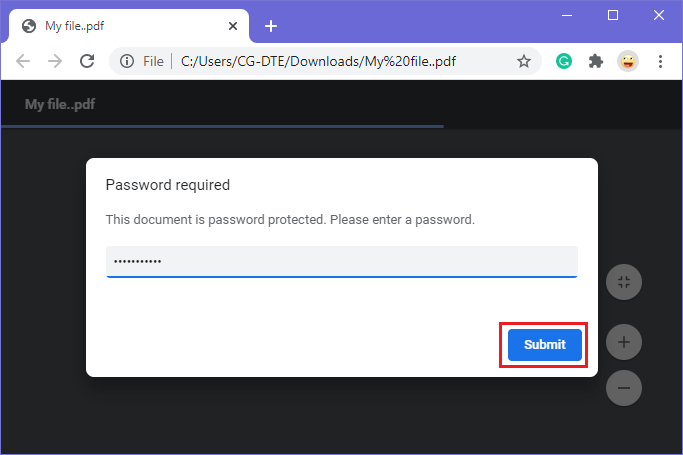This screenshot has height=455, width=683.
Task: Open a new tab
Action: point(271,26)
